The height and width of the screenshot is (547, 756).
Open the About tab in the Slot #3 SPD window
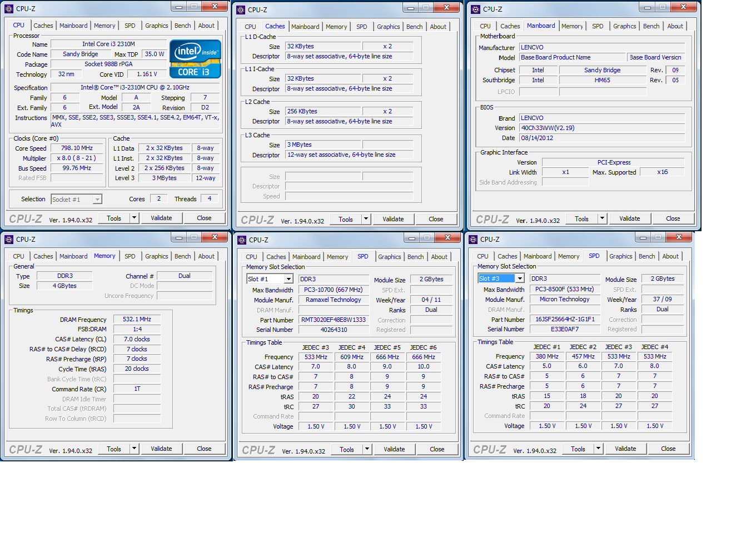(670, 256)
